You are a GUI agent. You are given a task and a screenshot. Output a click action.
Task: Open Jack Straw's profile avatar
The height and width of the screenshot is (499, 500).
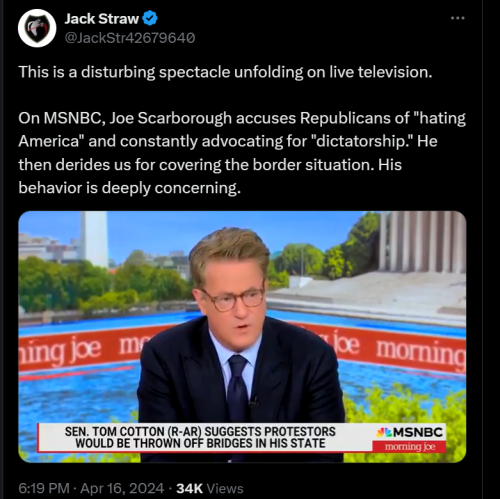click(x=37, y=28)
